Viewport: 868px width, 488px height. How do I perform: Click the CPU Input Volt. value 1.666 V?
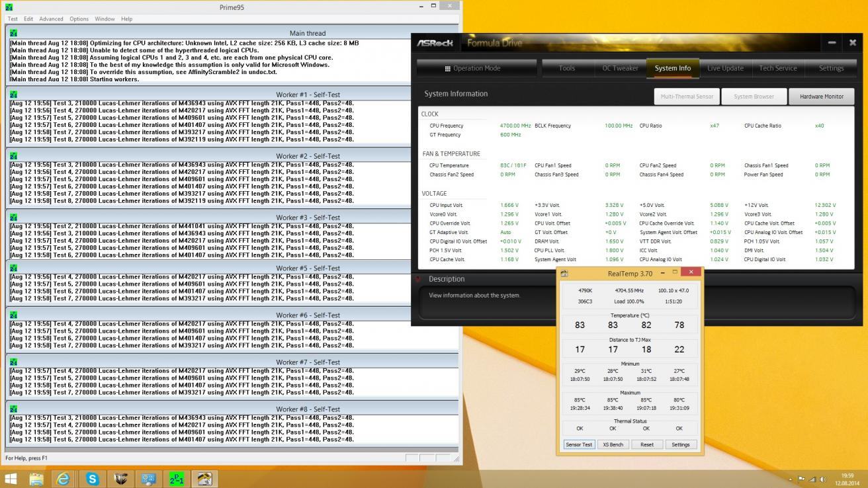click(509, 205)
